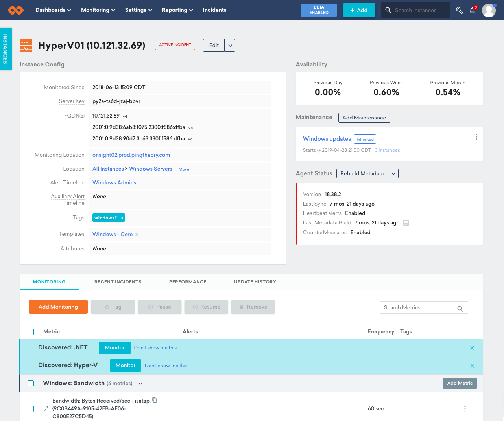The image size is (504, 421).
Task: Copy the windows tag icon
Action: (116, 218)
